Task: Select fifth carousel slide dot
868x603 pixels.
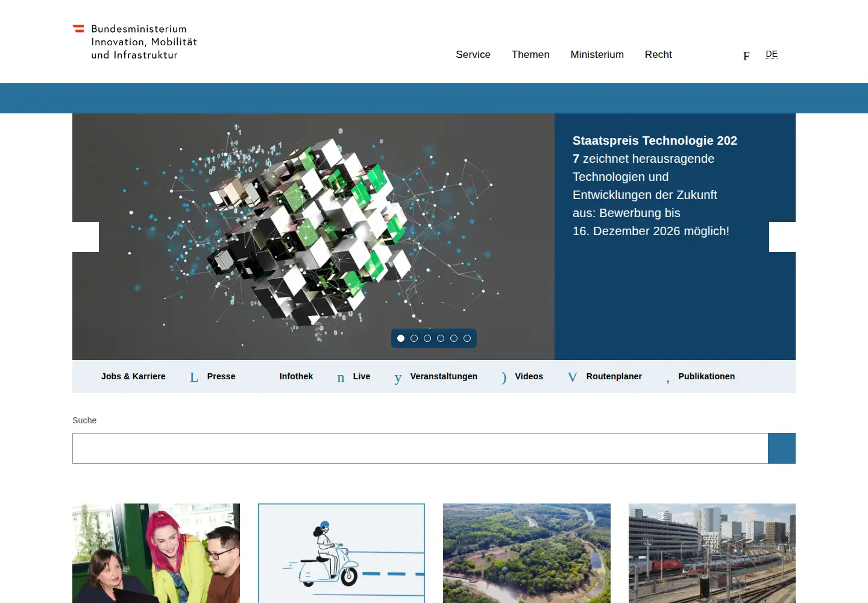Action: pos(454,338)
